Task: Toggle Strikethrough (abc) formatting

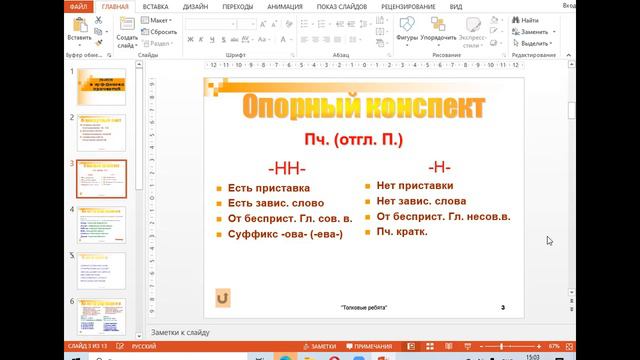Action: [234, 40]
